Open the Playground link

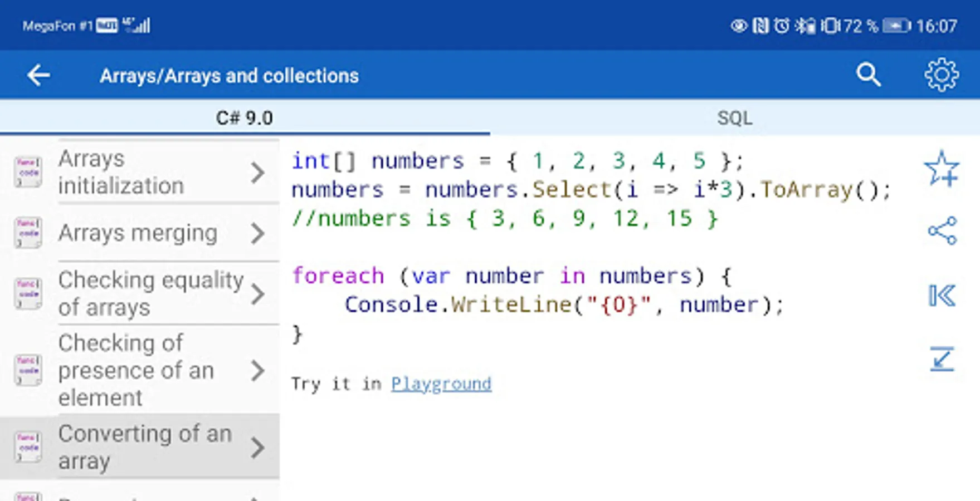[x=441, y=384]
